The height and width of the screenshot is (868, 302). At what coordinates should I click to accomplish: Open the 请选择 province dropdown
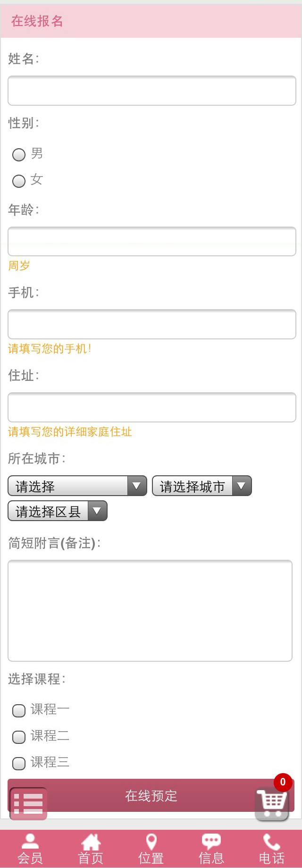pos(77,486)
